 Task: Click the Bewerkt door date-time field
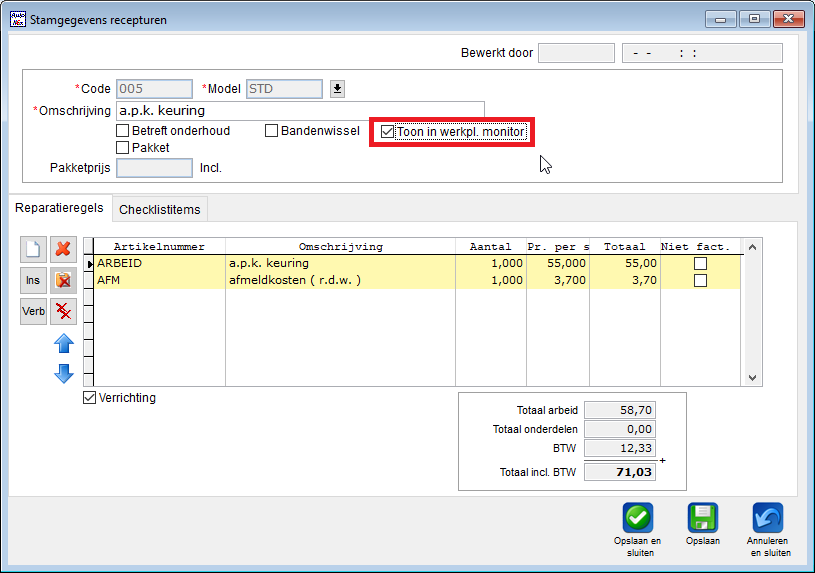pyautogui.click(x=702, y=53)
